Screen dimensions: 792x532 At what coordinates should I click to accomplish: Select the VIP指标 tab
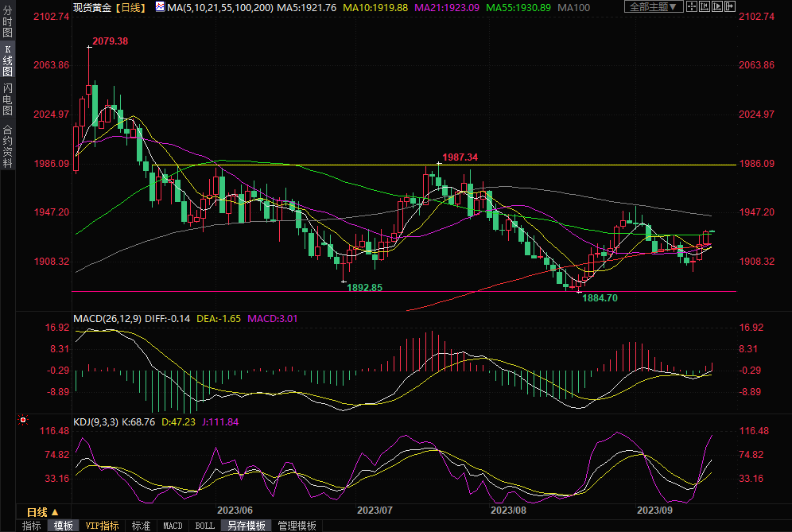tap(102, 526)
